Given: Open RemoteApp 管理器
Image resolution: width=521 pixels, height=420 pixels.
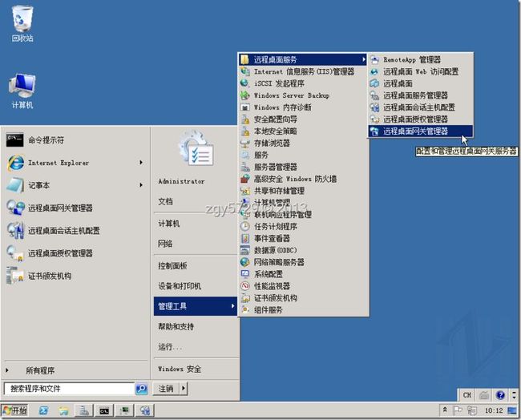Looking at the screenshot, I should point(421,60).
